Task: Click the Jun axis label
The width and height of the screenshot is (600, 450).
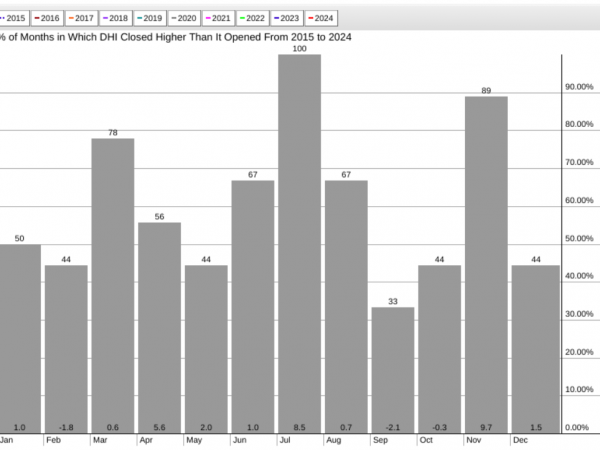Action: [x=240, y=440]
